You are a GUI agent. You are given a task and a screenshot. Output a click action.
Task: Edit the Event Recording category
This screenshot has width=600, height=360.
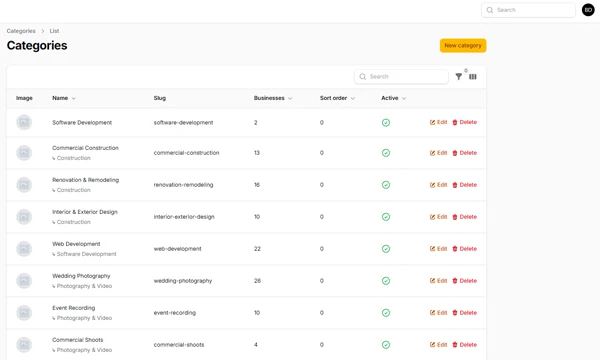click(439, 313)
